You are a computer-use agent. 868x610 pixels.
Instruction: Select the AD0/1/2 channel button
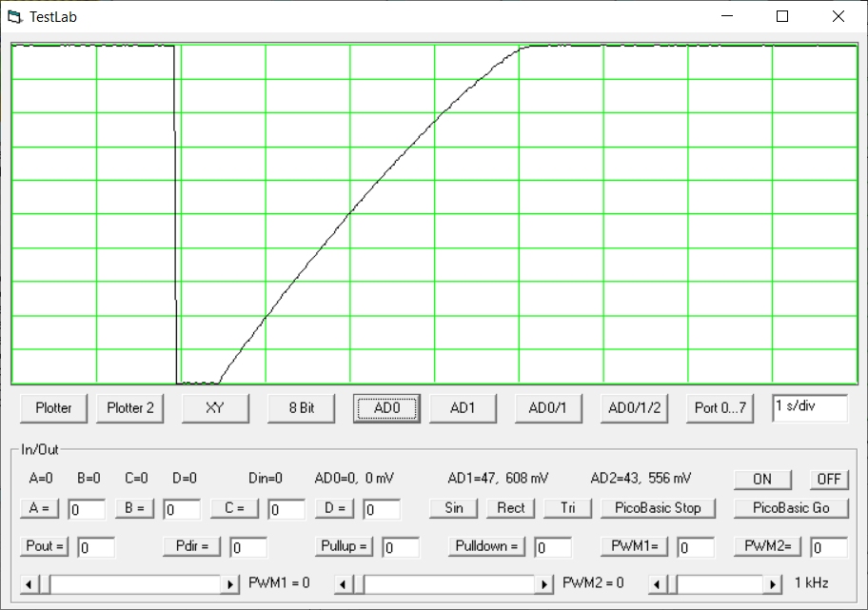634,407
